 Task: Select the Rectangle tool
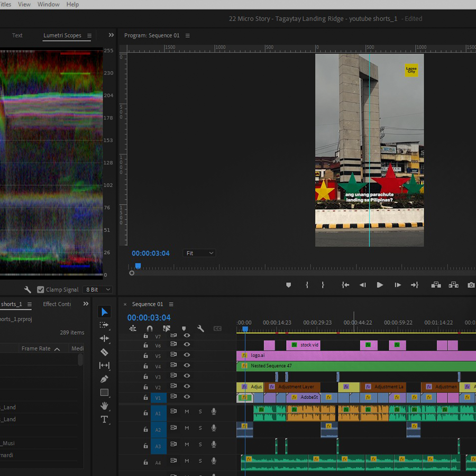point(104,392)
